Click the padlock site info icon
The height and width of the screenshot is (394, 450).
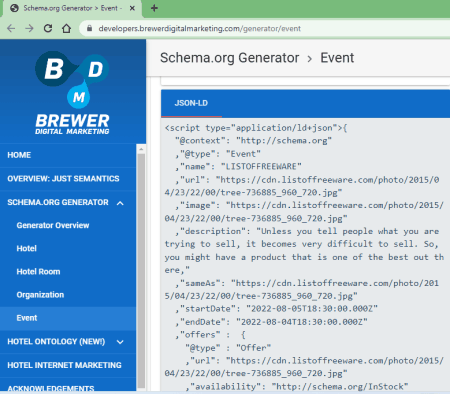click(89, 28)
